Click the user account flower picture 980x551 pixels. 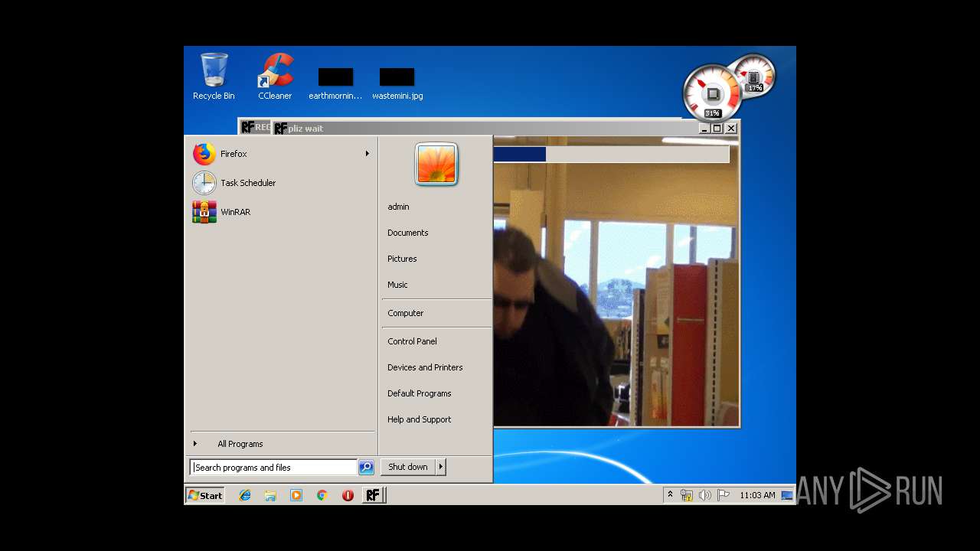point(436,164)
